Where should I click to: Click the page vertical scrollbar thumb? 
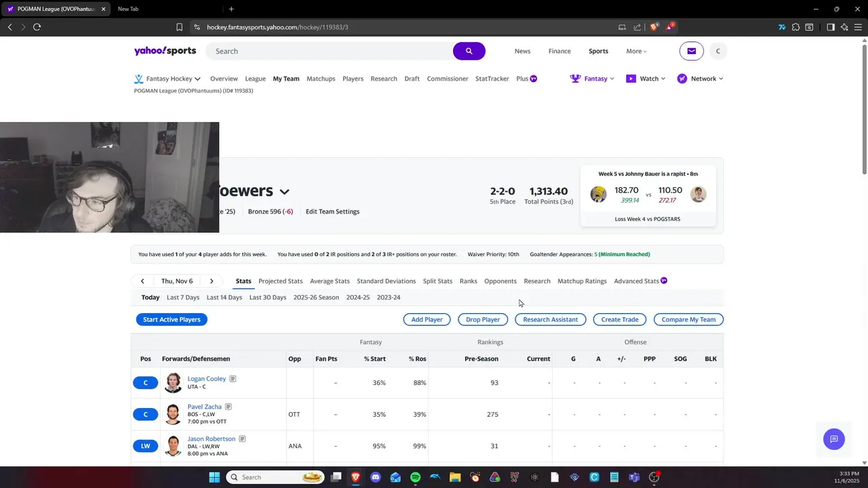click(864, 108)
